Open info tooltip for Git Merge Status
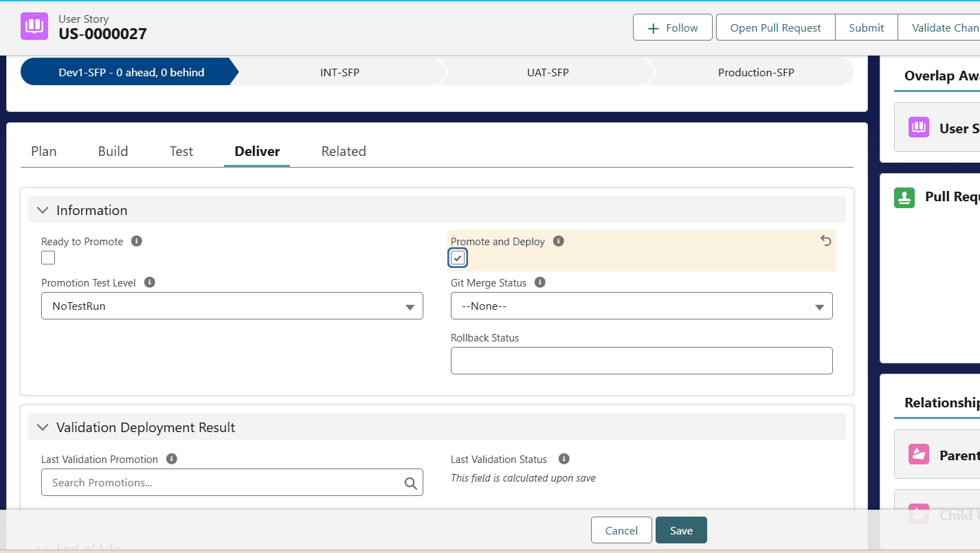Viewport: 980px width, 553px height. tap(540, 282)
